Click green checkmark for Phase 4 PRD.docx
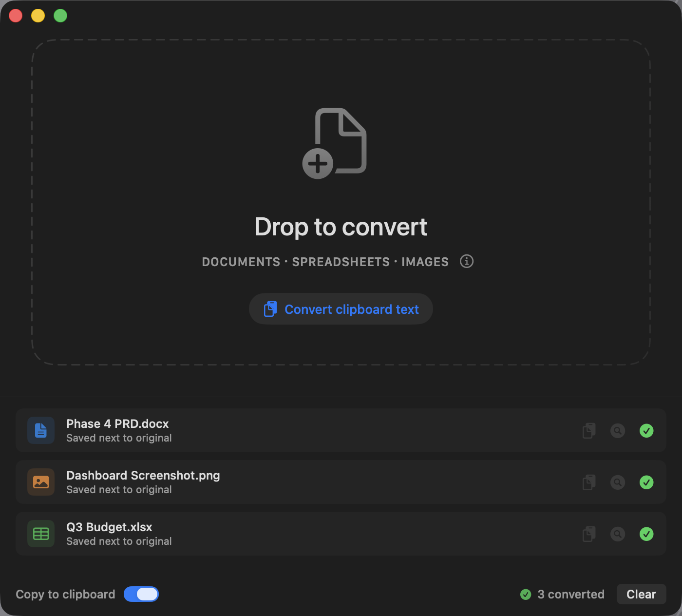682x616 pixels. coord(646,431)
